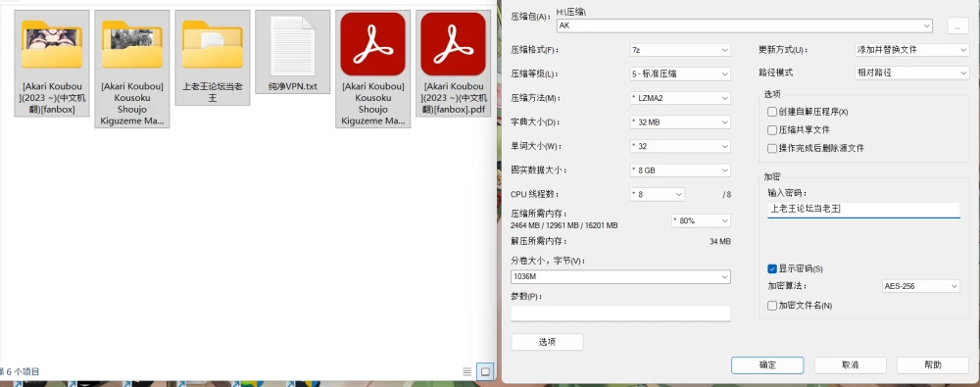980x387 pixels.
Task: Enable 压缩共享文件 checkbox
Action: (x=772, y=130)
